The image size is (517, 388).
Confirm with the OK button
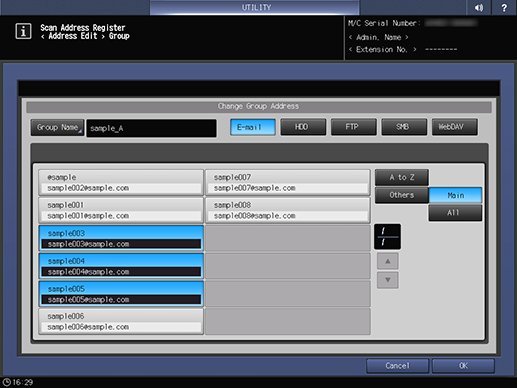(x=463, y=366)
